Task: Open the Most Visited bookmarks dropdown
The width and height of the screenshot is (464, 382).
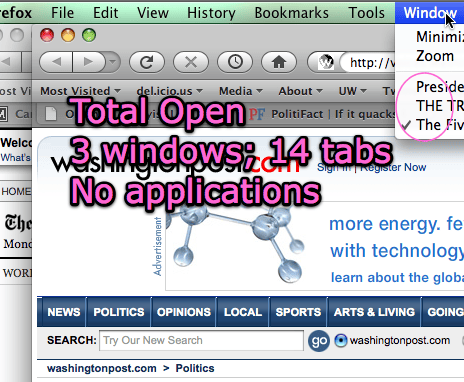Action: (80, 91)
